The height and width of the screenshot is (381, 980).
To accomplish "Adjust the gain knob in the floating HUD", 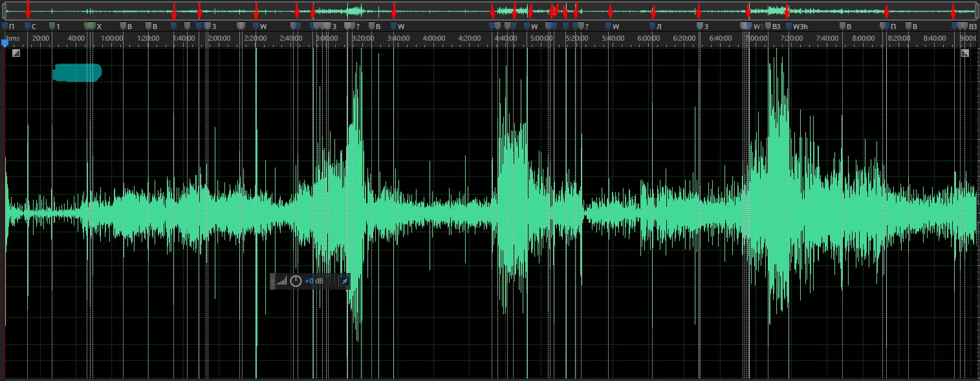I will pos(296,281).
